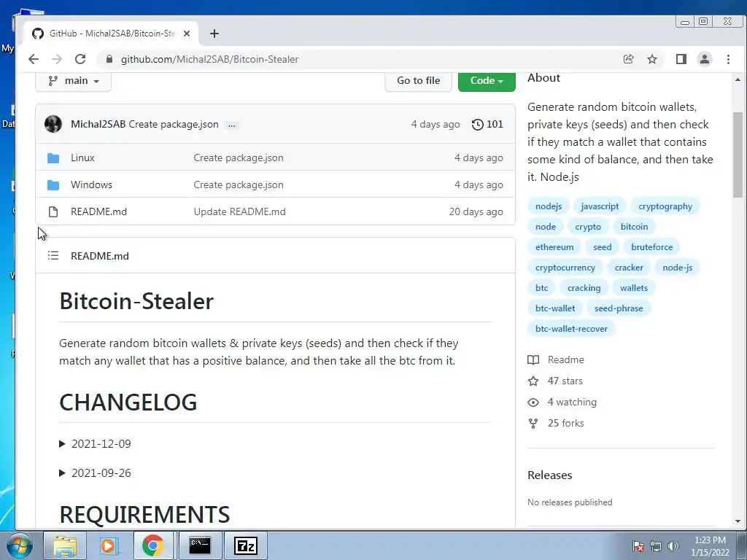
Task: Click the nodejs topic tag
Action: (x=549, y=206)
